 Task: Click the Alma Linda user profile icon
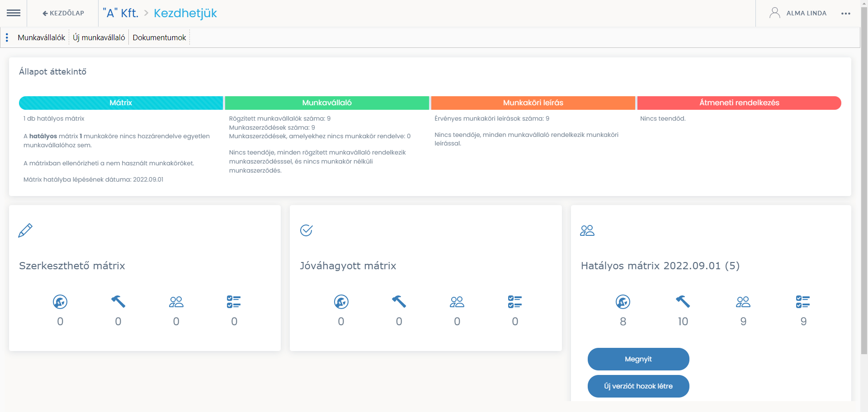(x=774, y=13)
